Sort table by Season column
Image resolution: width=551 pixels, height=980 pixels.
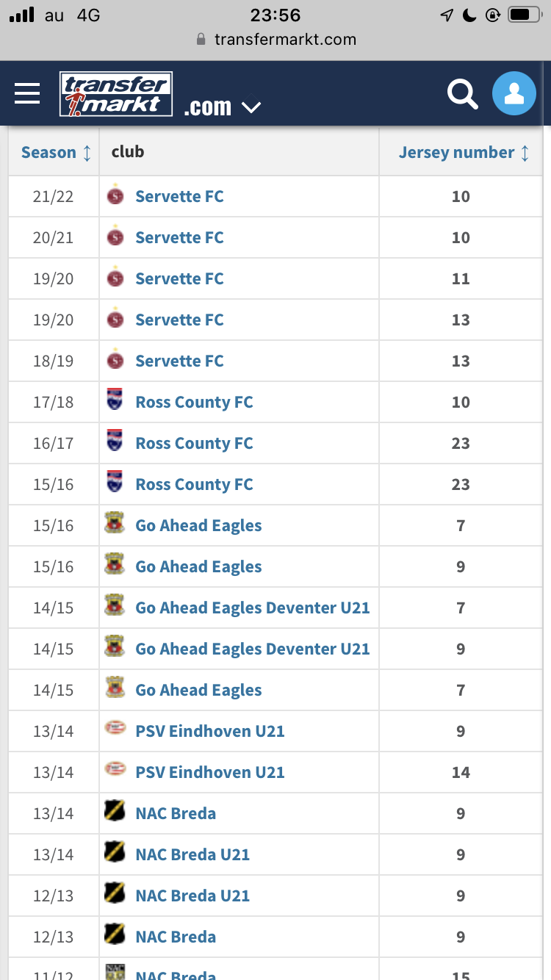point(56,153)
